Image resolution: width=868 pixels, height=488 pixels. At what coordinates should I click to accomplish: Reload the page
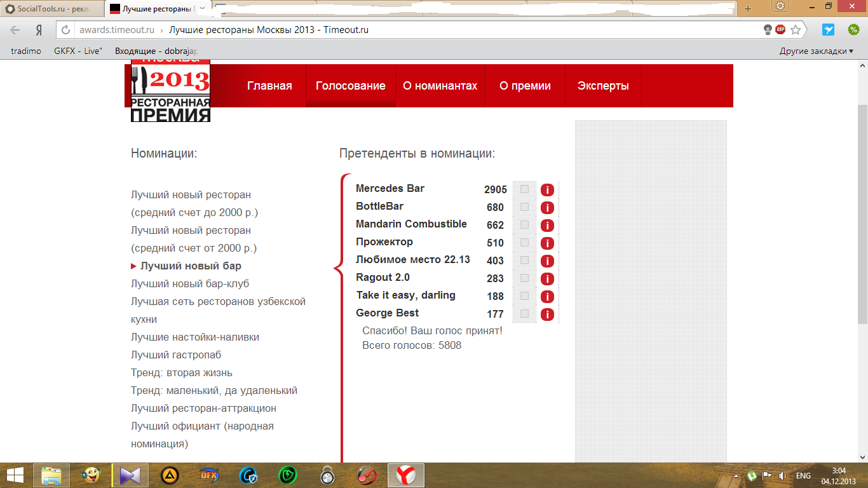coord(65,30)
